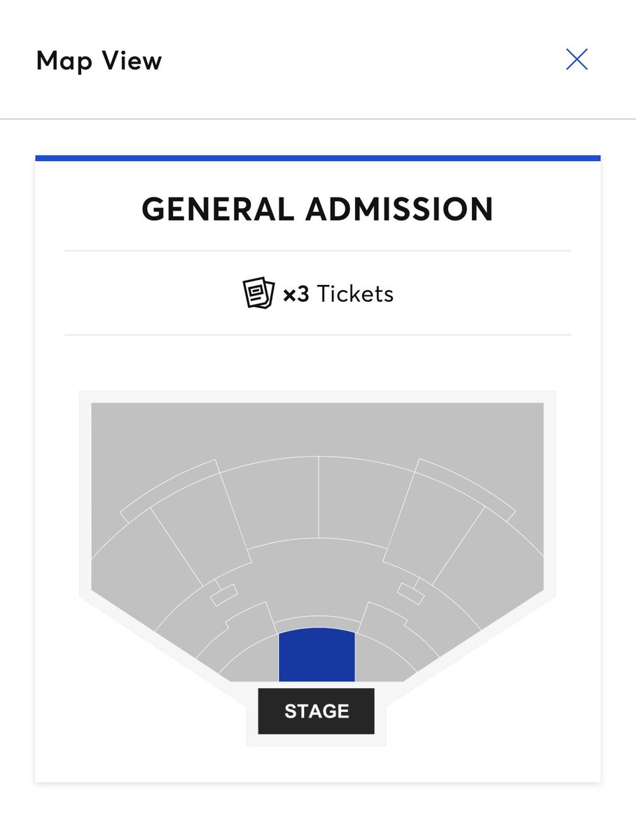The width and height of the screenshot is (636, 840).
Task: Select the wide middle arc section above pit
Action: (x=317, y=577)
